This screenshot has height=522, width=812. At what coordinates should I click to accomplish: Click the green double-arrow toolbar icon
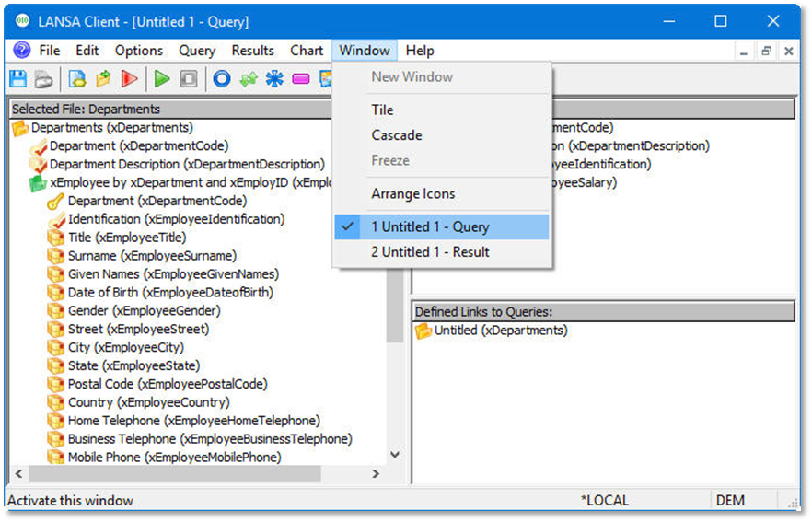[x=249, y=79]
